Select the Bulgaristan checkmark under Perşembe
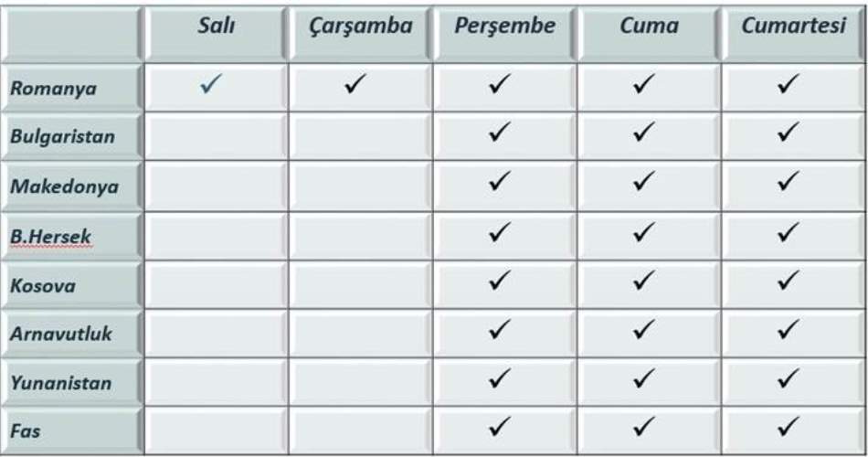The width and height of the screenshot is (868, 457). tap(500, 133)
